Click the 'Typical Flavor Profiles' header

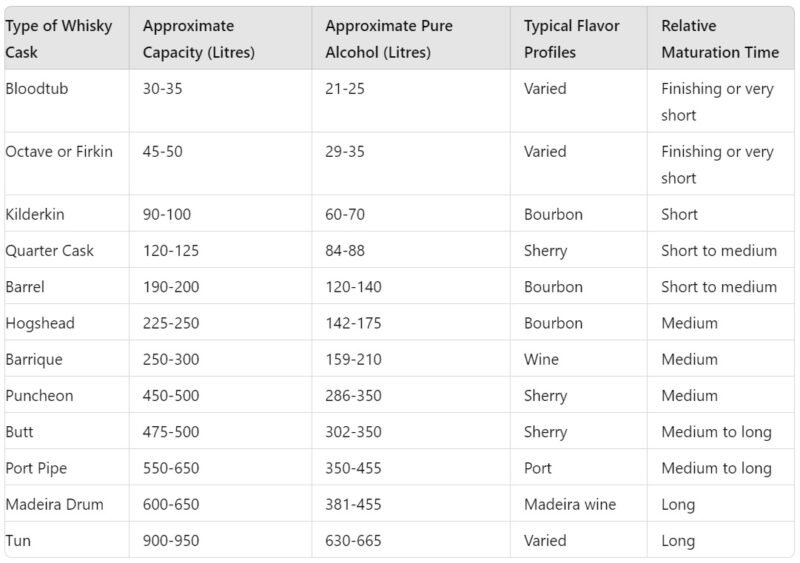pyautogui.click(x=572, y=38)
